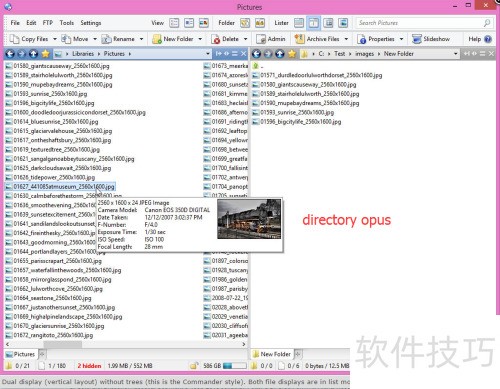
Task: Open the Edit menu
Action: click(x=31, y=23)
